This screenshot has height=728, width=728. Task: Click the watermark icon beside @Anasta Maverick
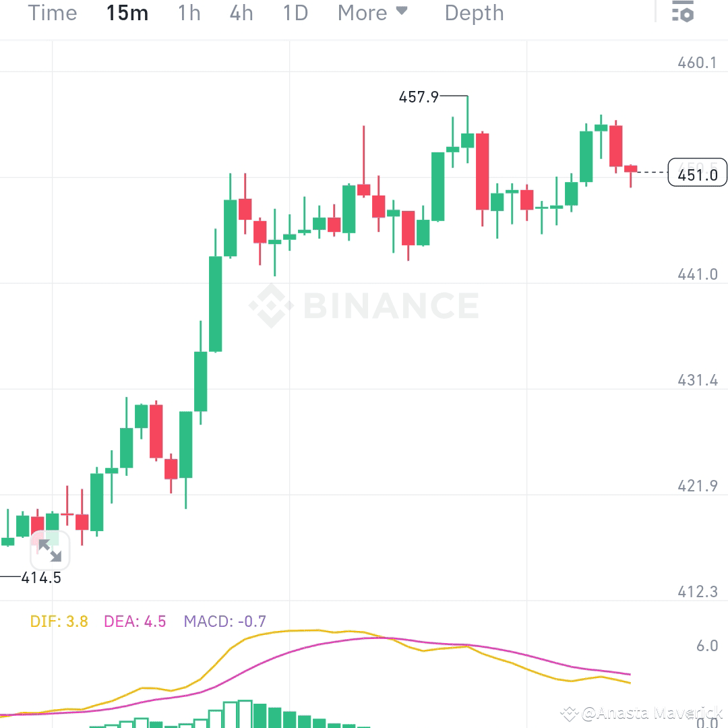(570, 712)
